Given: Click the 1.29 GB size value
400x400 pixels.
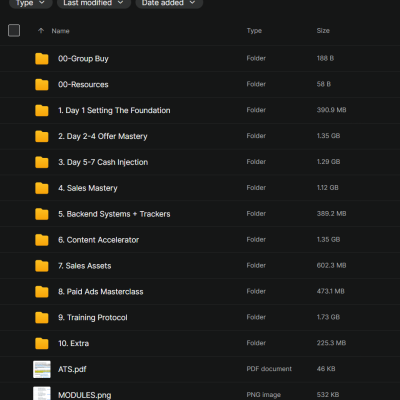Looking at the screenshot, I should click(328, 162).
